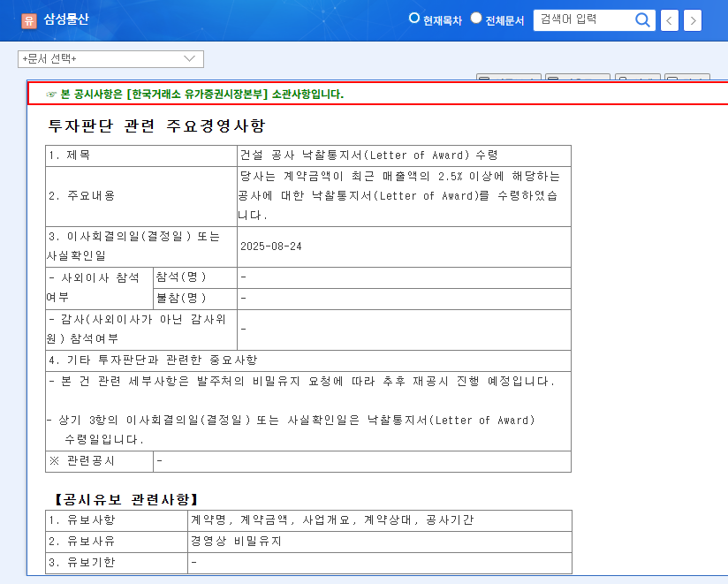Click the 3. 유보기한 label cell
This screenshot has width=728, height=584.
pos(117,563)
